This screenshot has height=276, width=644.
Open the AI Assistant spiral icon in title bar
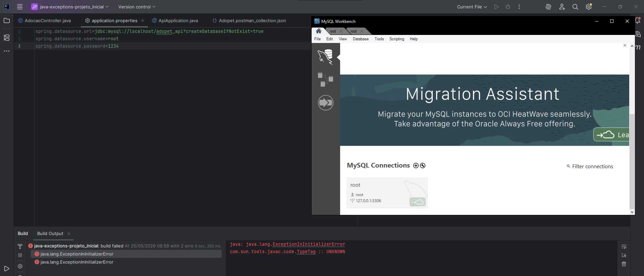pyautogui.click(x=548, y=7)
